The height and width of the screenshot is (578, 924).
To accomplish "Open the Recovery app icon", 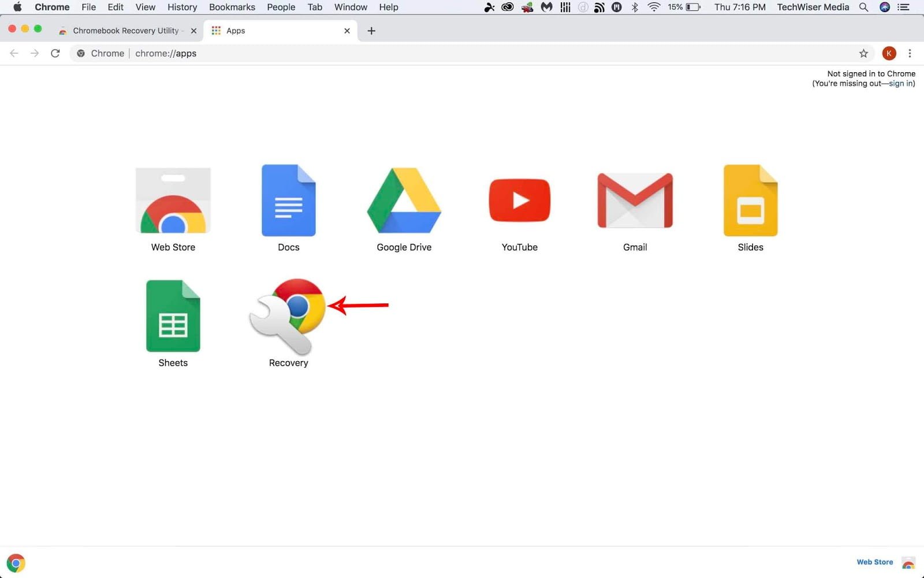I will pos(287,317).
